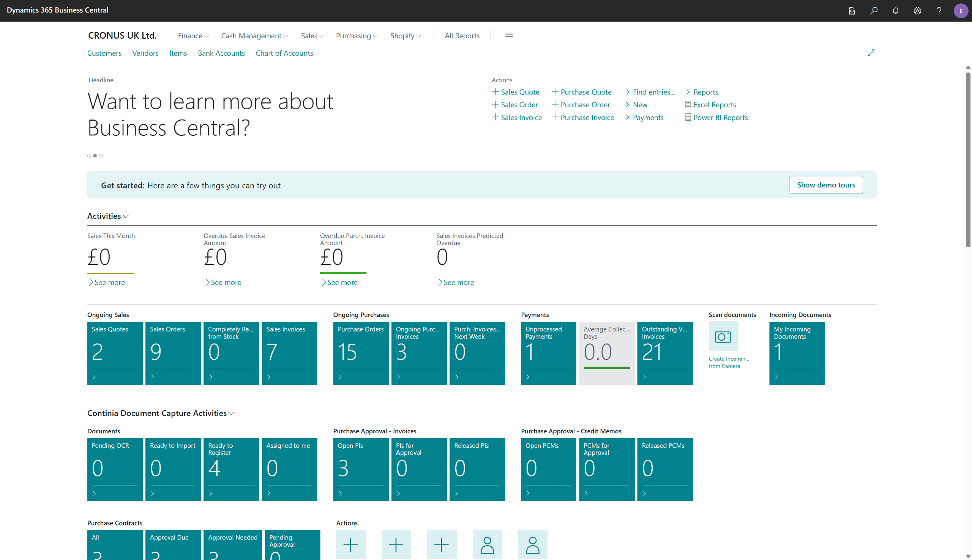
Task: Open the notifications bell icon
Action: (x=895, y=11)
